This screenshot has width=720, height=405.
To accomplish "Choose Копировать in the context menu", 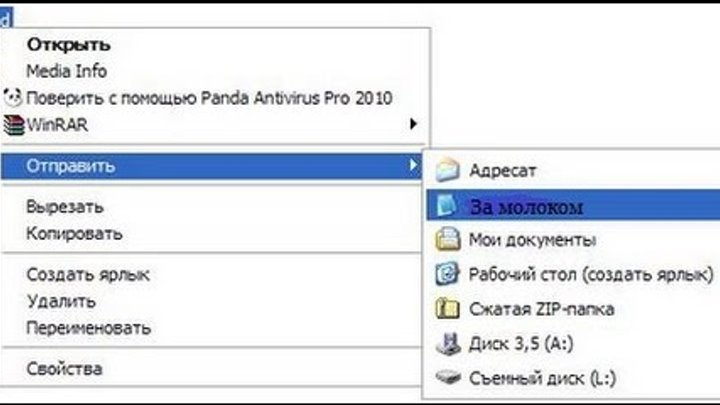I will pyautogui.click(x=74, y=234).
